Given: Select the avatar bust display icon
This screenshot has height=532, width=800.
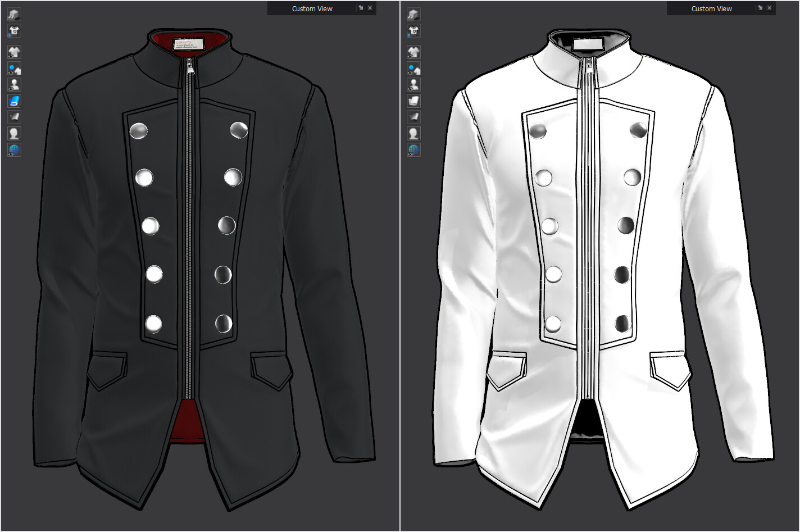Looking at the screenshot, I should tap(14, 133).
